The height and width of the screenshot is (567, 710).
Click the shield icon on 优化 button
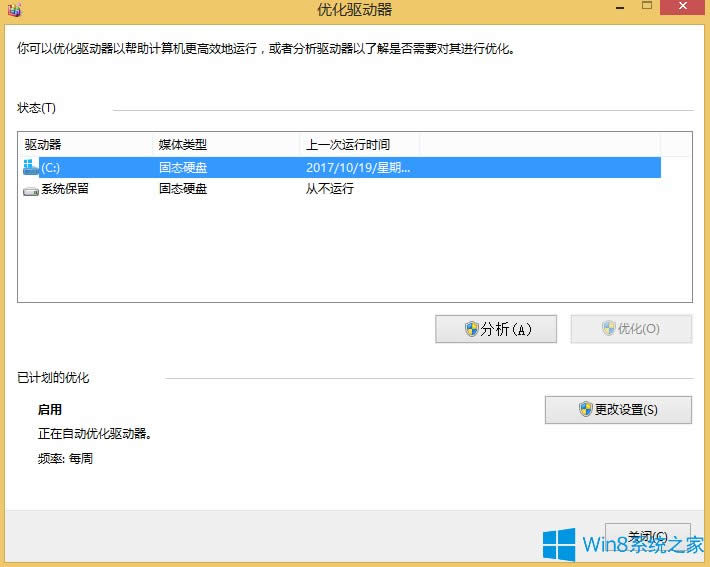609,328
